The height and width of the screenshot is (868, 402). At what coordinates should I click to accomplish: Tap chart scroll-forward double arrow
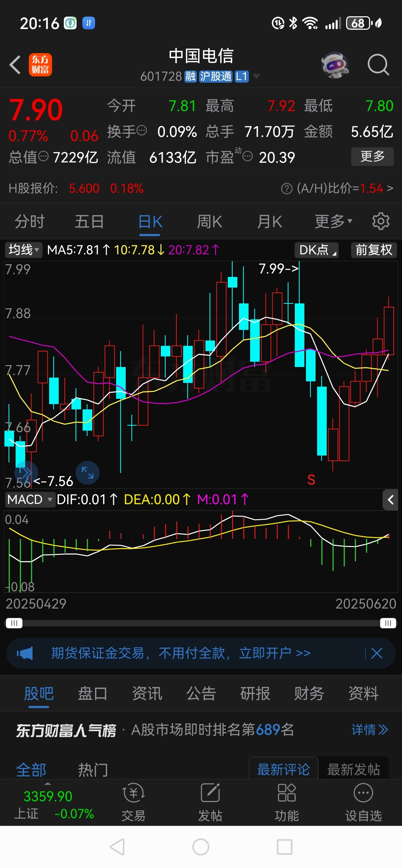pyautogui.click(x=26, y=473)
